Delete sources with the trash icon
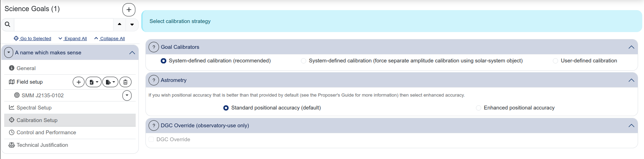This screenshot has width=644, height=159. coord(125,82)
